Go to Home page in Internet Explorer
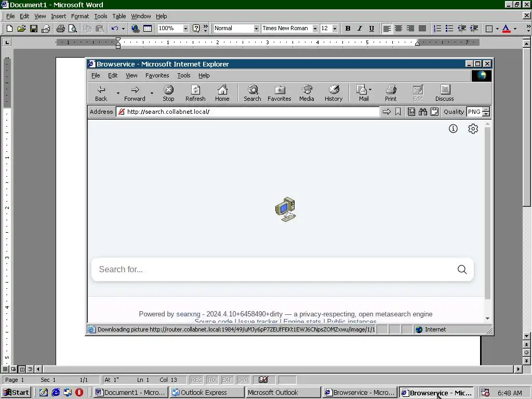Screen dimensions: 532x399 222,94
